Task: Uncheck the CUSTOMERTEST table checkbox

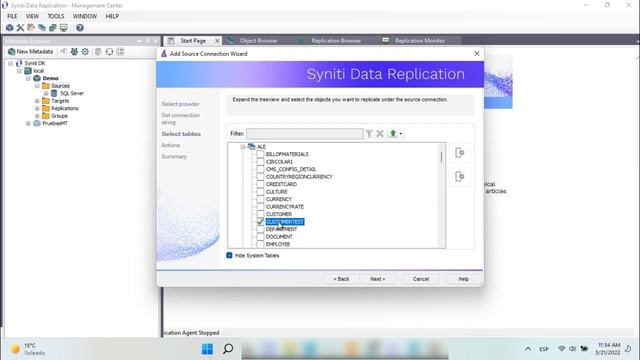Action: (x=260, y=222)
